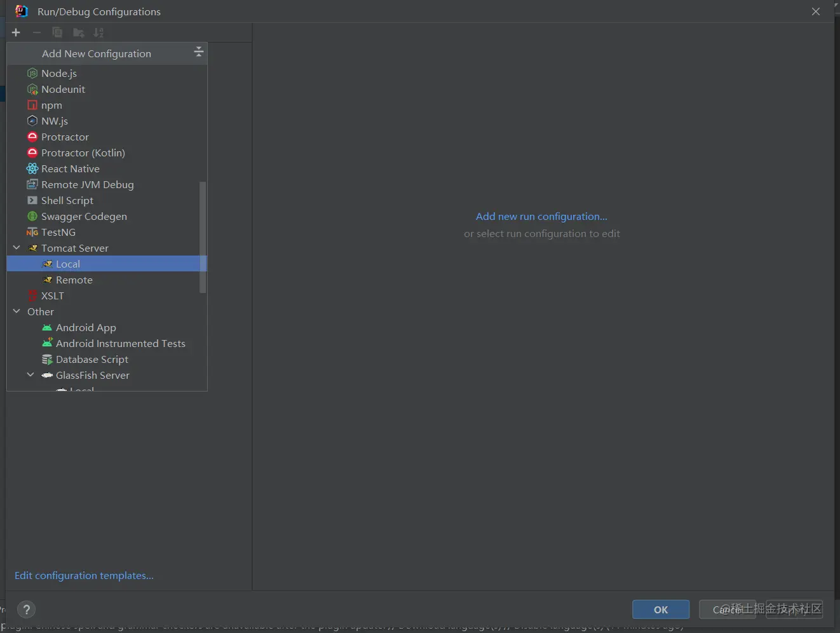Image resolution: width=840 pixels, height=633 pixels.
Task: Click the TestNG icon
Action: (32, 232)
